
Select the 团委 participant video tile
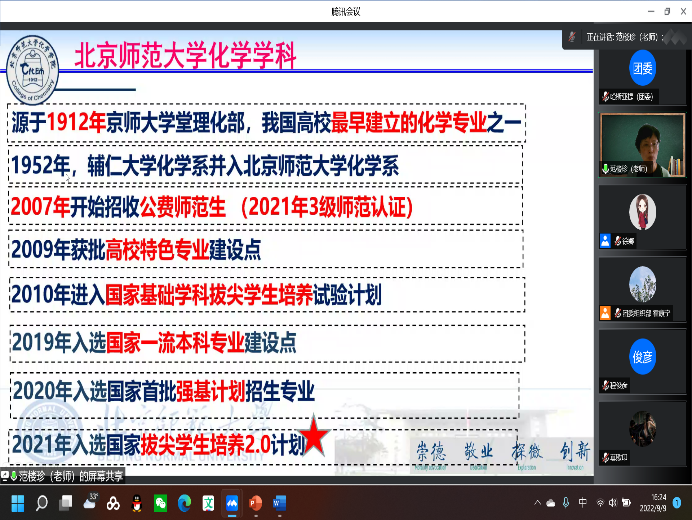click(x=642, y=70)
